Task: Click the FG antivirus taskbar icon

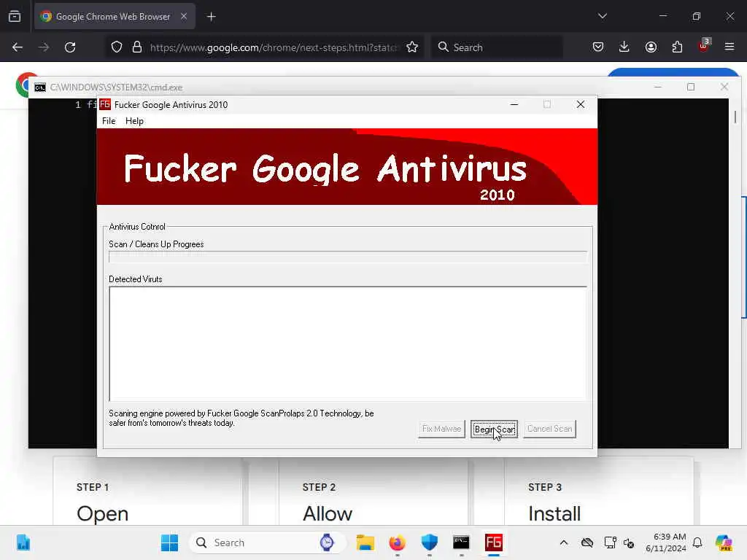Action: (x=494, y=542)
